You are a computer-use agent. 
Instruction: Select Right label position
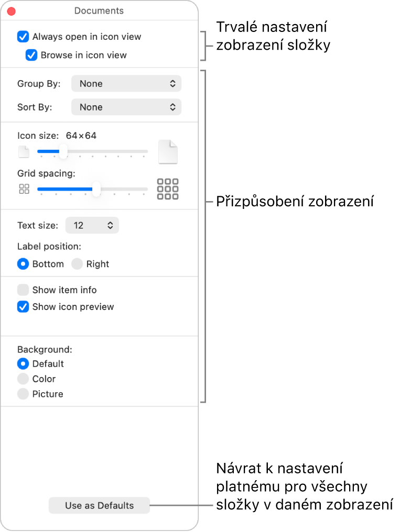click(77, 264)
